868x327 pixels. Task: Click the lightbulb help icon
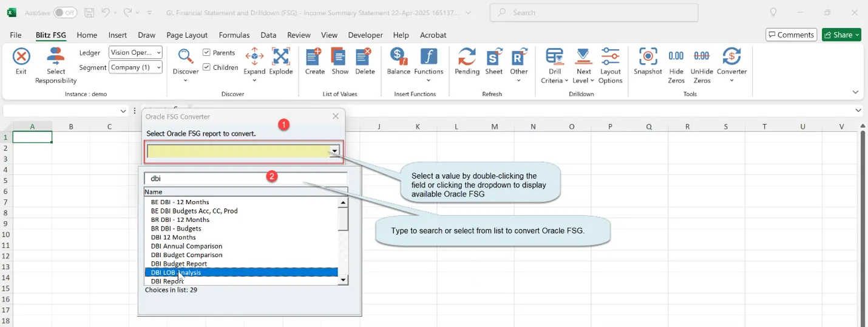point(773,12)
